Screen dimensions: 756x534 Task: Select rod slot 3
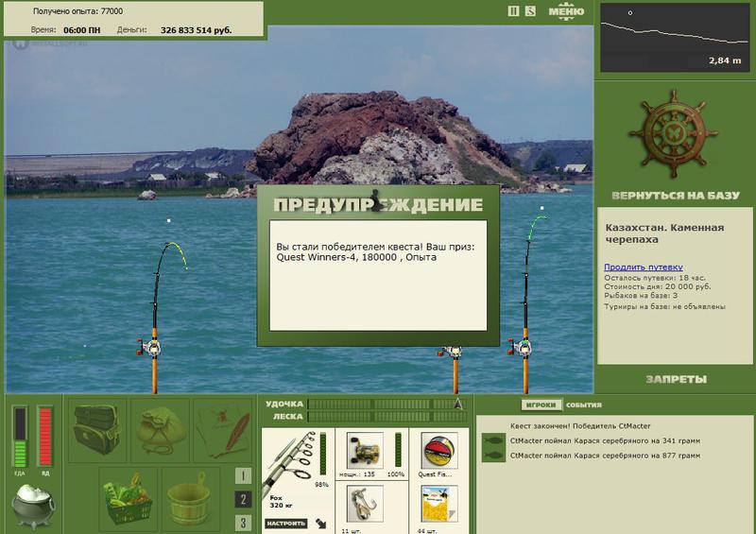(x=243, y=523)
